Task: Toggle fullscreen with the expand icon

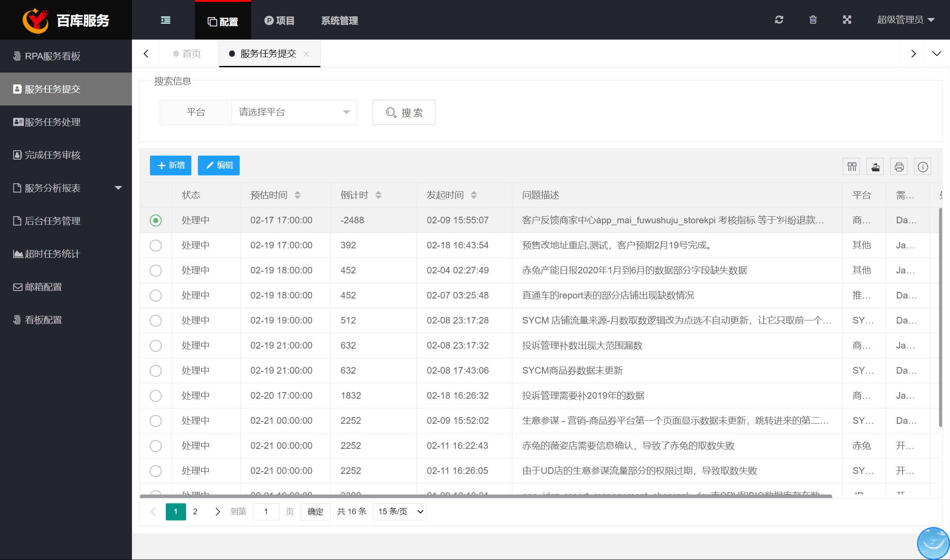Action: [847, 20]
